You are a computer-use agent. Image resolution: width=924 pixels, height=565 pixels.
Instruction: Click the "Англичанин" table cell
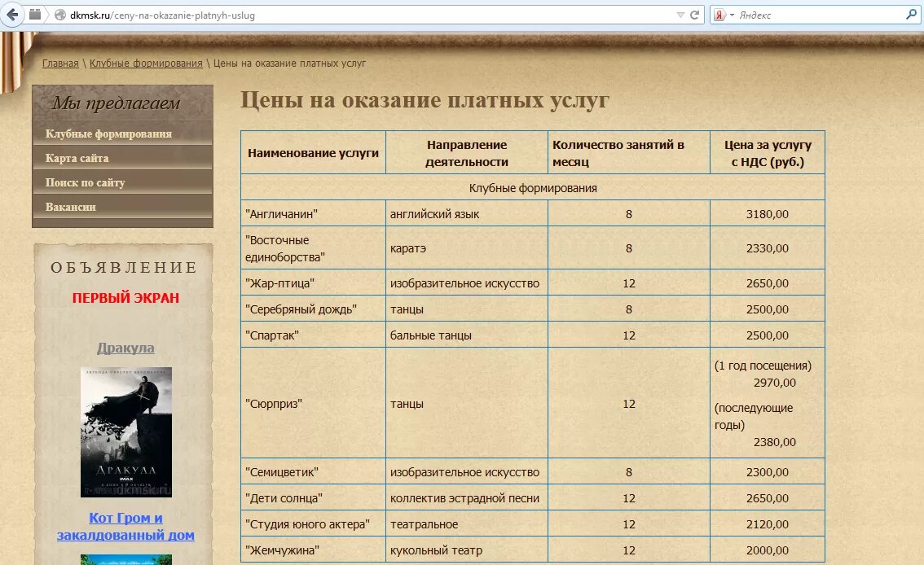313,213
